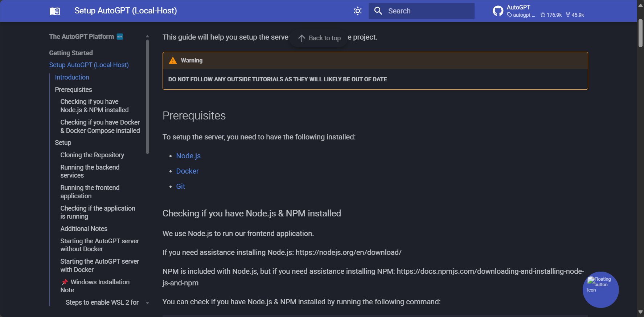Viewport: 644px width, 317px height.
Task: Click the docs.npmjs.com URL text
Action: [373, 277]
